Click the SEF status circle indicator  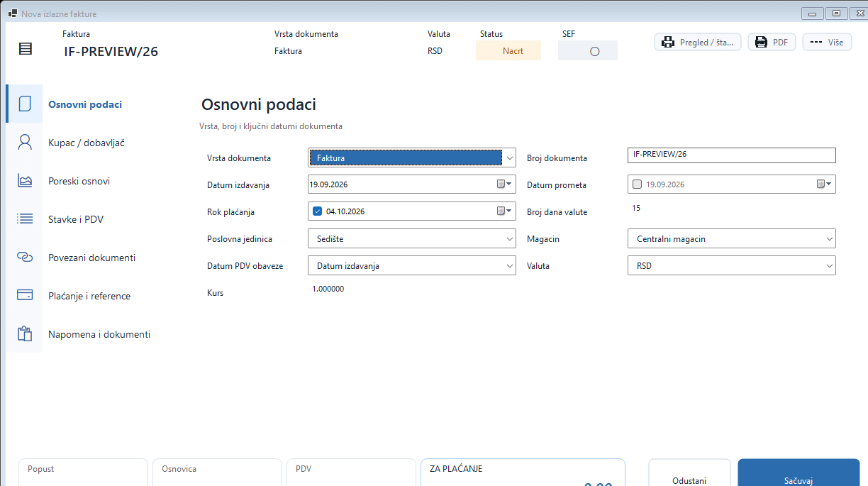[595, 51]
